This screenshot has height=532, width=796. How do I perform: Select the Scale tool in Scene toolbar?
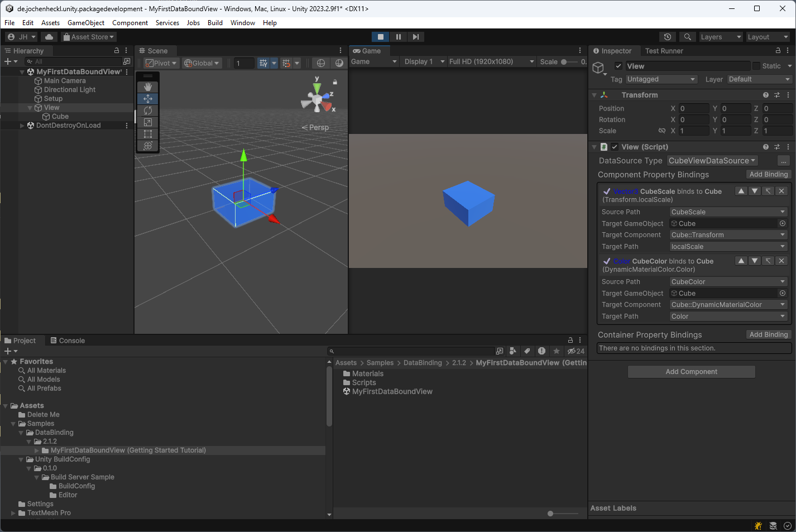point(147,122)
